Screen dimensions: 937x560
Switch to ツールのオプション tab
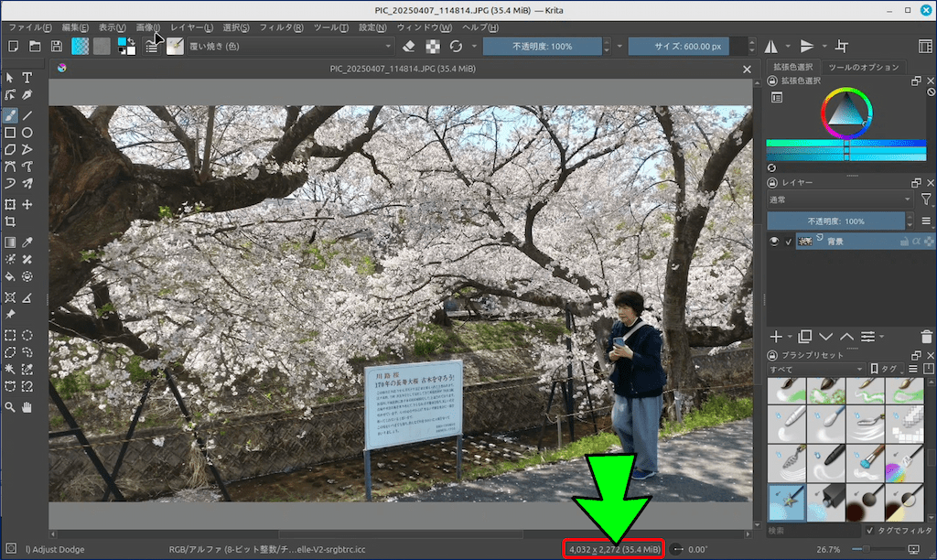coord(862,68)
